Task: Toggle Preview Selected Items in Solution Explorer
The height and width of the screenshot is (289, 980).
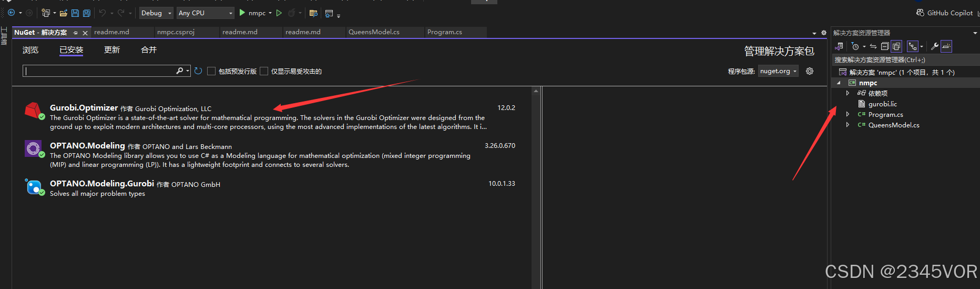Action: [946, 46]
